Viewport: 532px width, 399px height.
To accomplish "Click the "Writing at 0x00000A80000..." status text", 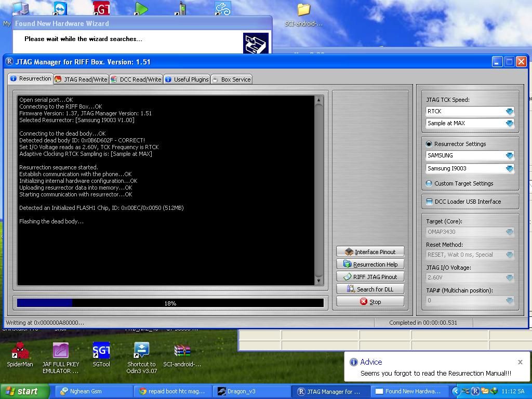I will pyautogui.click(x=45, y=323).
